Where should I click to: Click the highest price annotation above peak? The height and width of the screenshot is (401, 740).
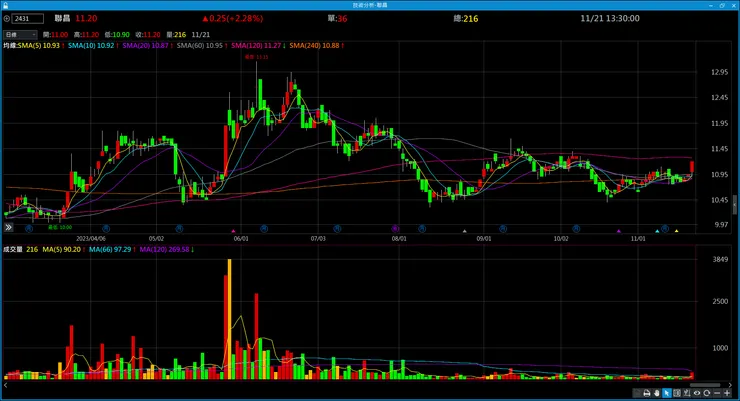tap(256, 57)
